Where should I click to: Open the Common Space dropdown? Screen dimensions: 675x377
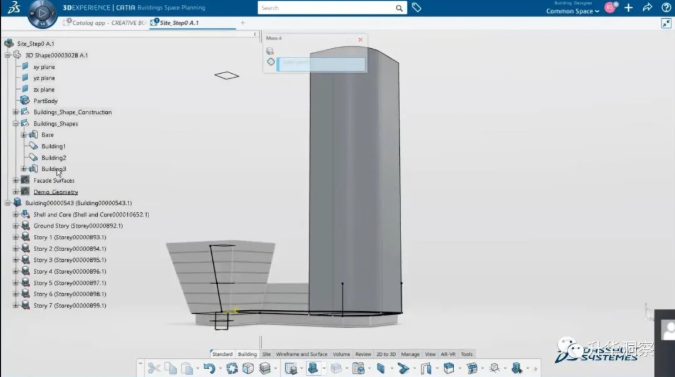click(573, 11)
